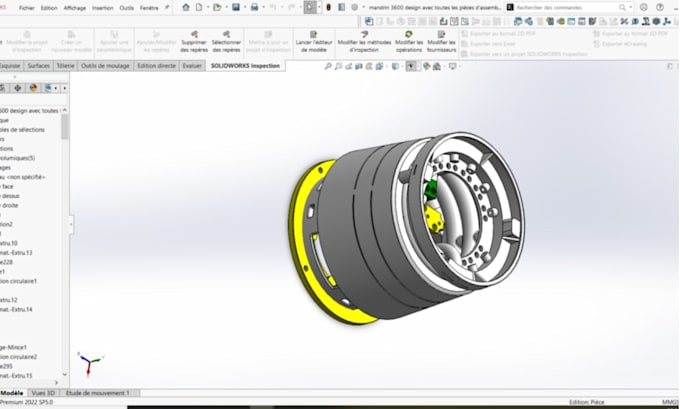This screenshot has width=680, height=409.
Task: Open Modifier les fournisseurs
Action: (441, 42)
